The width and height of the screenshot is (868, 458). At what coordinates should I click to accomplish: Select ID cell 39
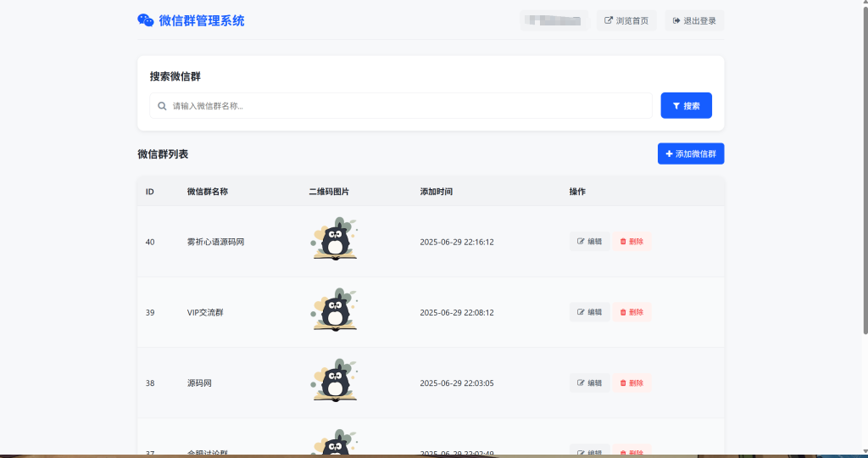pyautogui.click(x=150, y=312)
